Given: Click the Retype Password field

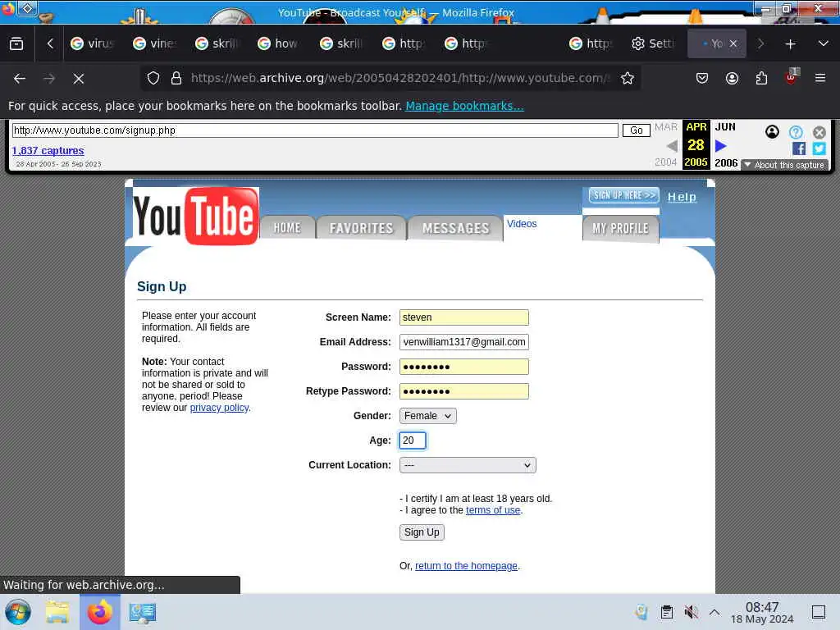Looking at the screenshot, I should [x=464, y=391].
